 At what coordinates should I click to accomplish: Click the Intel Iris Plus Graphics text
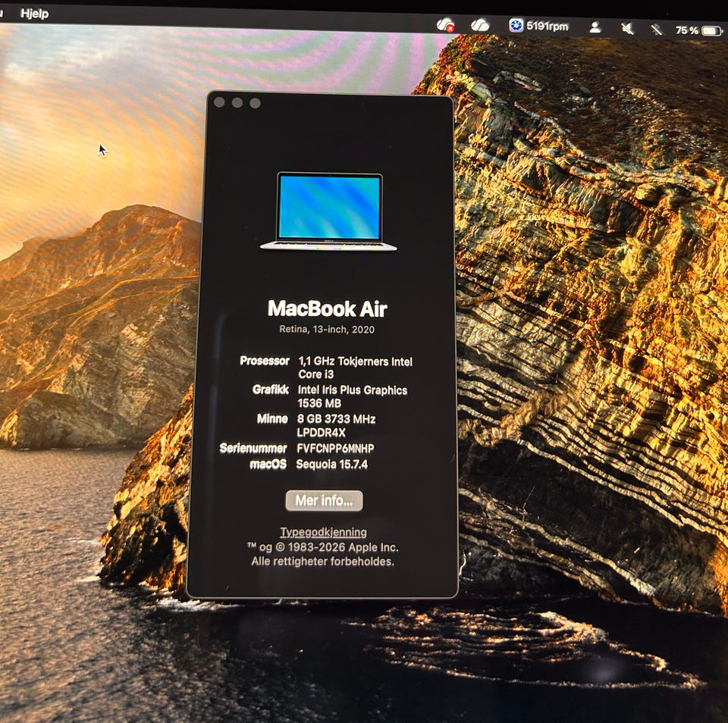353,390
